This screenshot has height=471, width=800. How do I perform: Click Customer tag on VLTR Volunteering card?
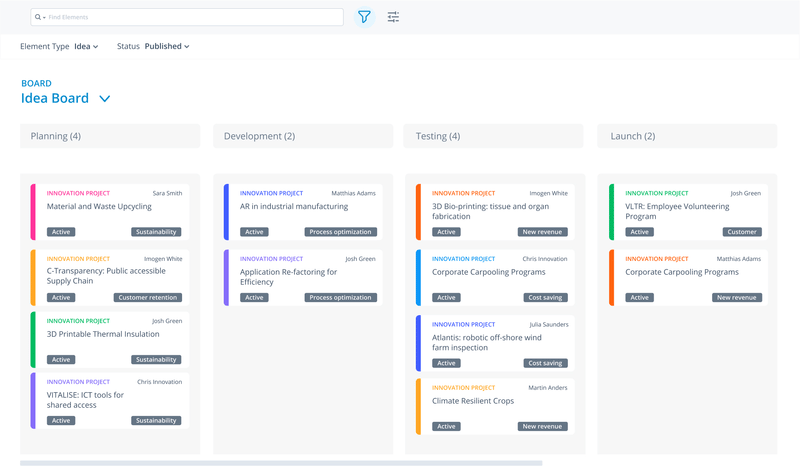[x=742, y=232]
